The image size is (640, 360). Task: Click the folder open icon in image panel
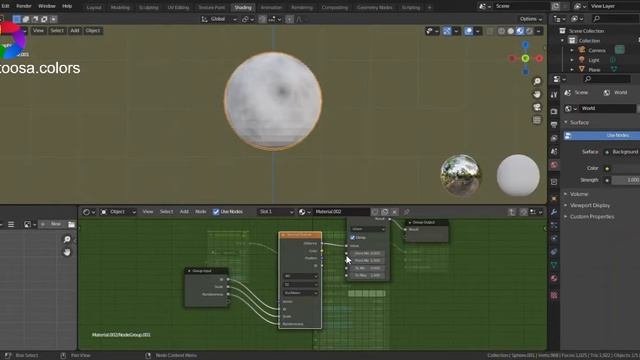click(71, 224)
